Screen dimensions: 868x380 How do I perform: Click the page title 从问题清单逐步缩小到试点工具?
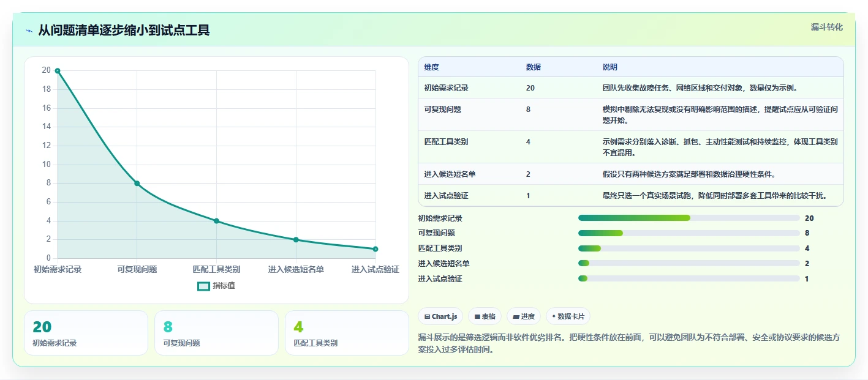pyautogui.click(x=124, y=30)
